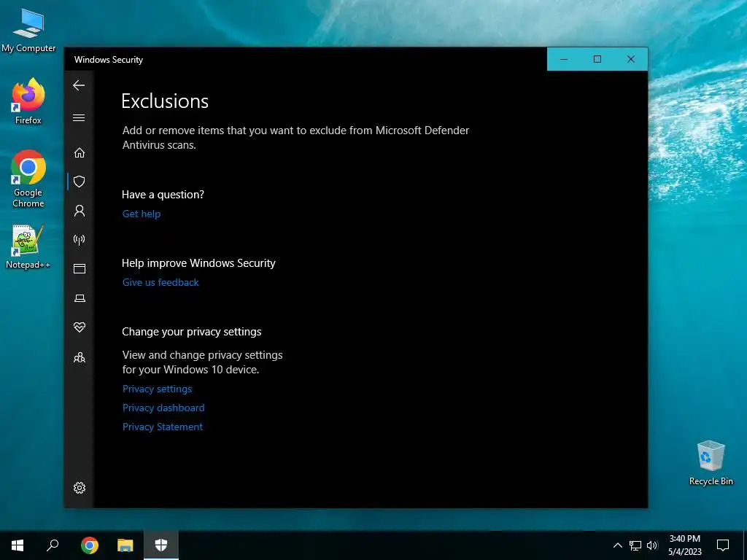
Task: Open the Privacy Statement link
Action: tap(163, 427)
